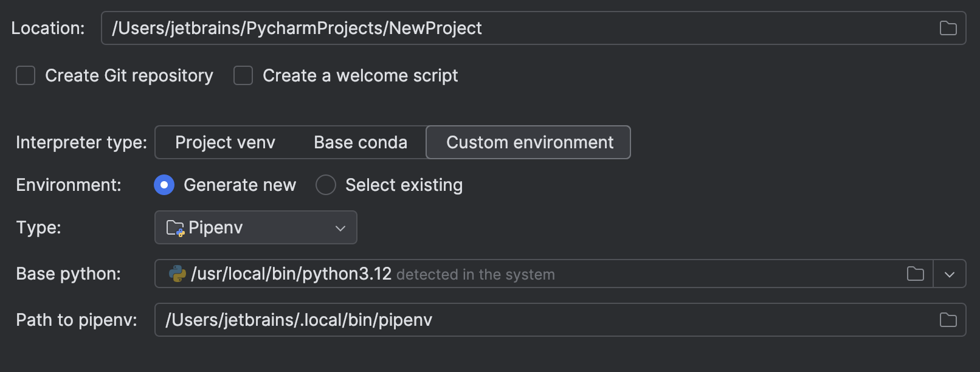Check the Create a welcome script box
The image size is (980, 372).
tap(243, 76)
